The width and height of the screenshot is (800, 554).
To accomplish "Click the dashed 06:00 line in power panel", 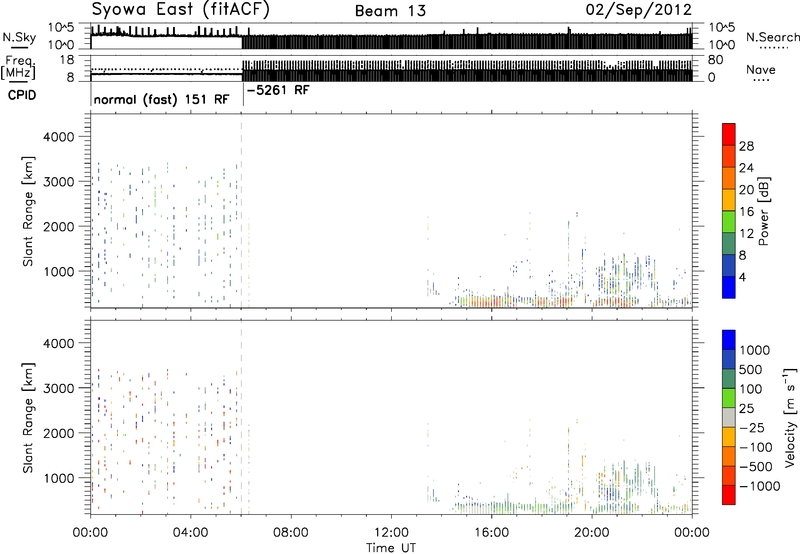I will pos(241,211).
